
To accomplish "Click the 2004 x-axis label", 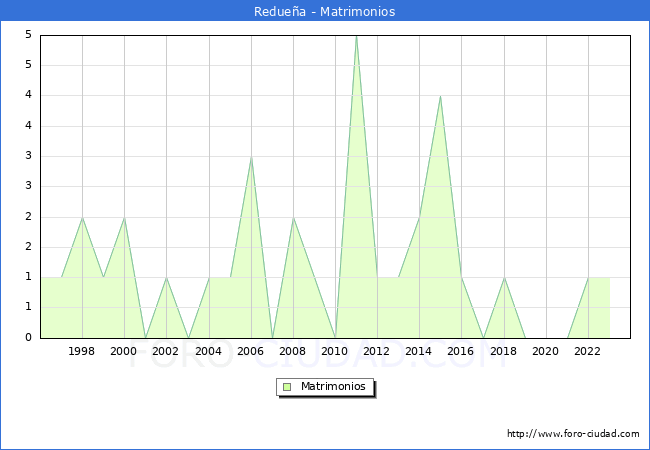I will tap(208, 352).
